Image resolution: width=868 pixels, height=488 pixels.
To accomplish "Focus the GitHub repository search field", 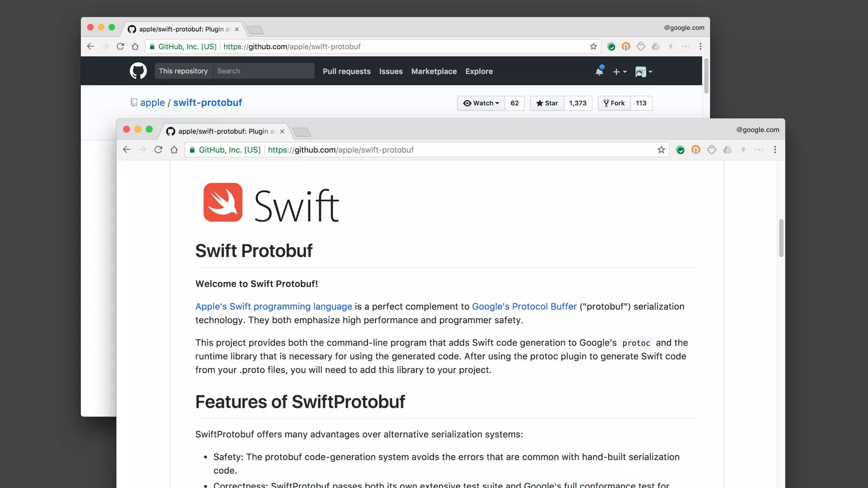I will pyautogui.click(x=263, y=71).
